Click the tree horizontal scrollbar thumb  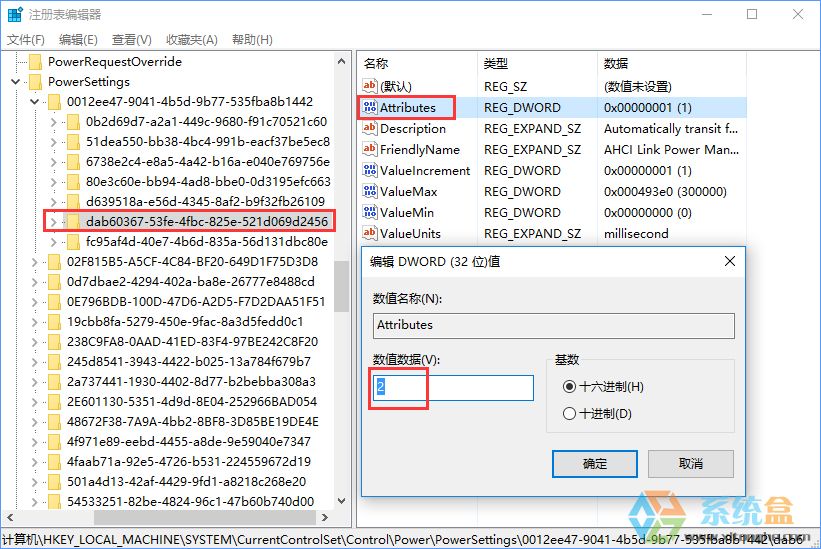[205, 517]
